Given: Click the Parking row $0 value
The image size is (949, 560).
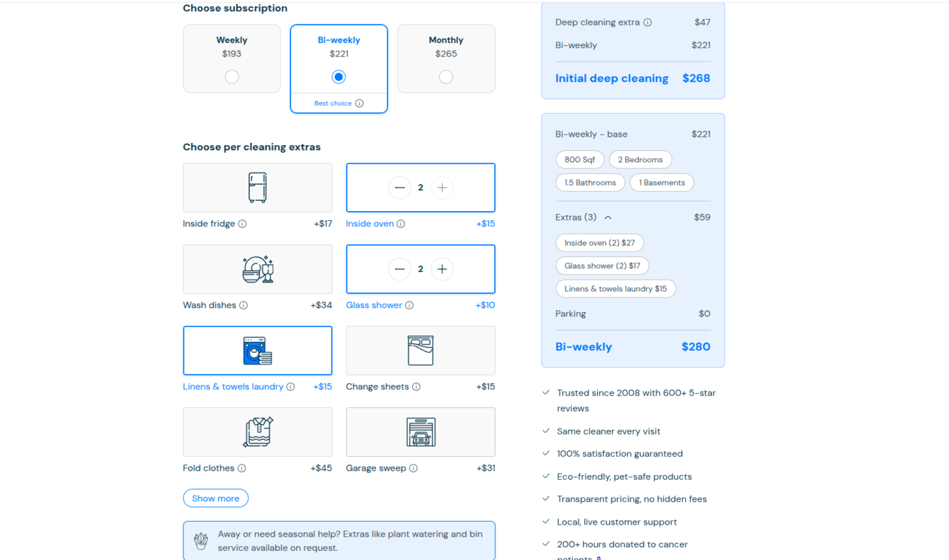Looking at the screenshot, I should click(704, 314).
